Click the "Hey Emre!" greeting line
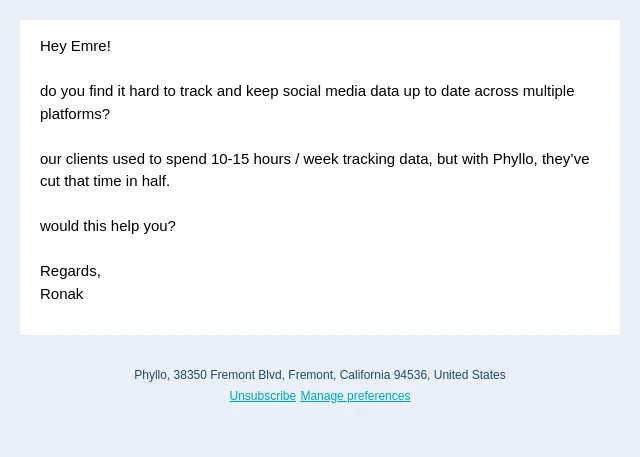 pyautogui.click(x=75, y=46)
